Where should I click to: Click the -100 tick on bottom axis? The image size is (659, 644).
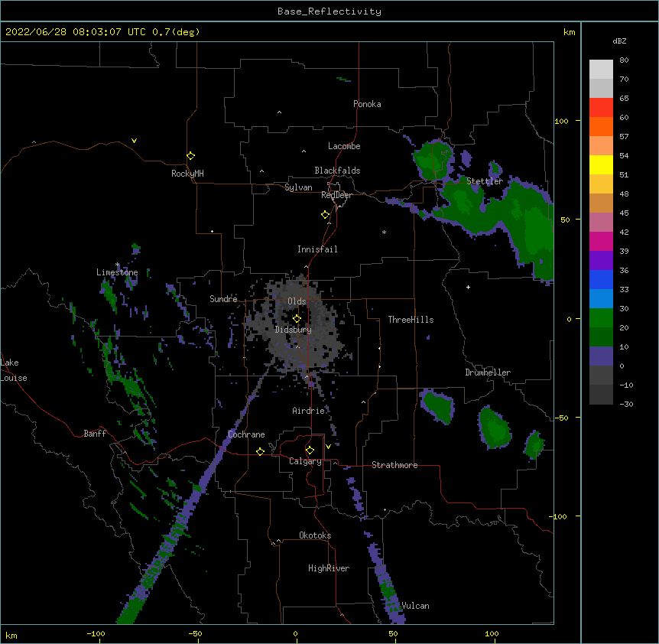coord(96,633)
